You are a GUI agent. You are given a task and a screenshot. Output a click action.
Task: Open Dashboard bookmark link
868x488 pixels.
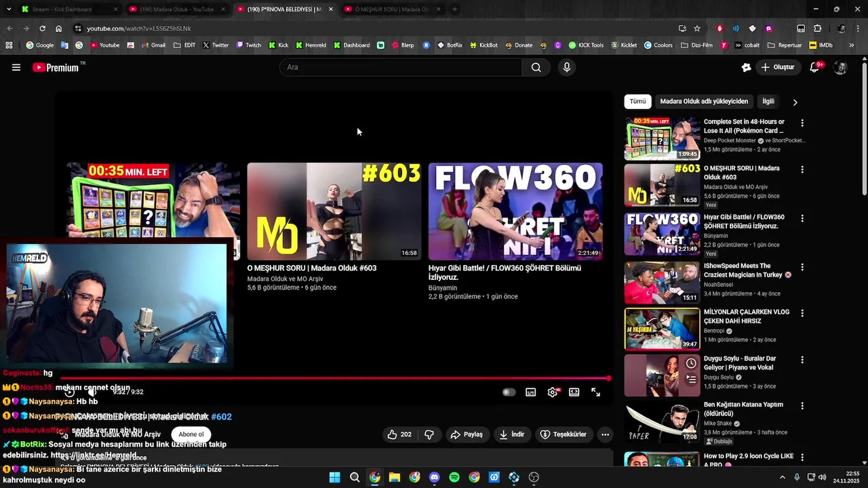(351, 45)
